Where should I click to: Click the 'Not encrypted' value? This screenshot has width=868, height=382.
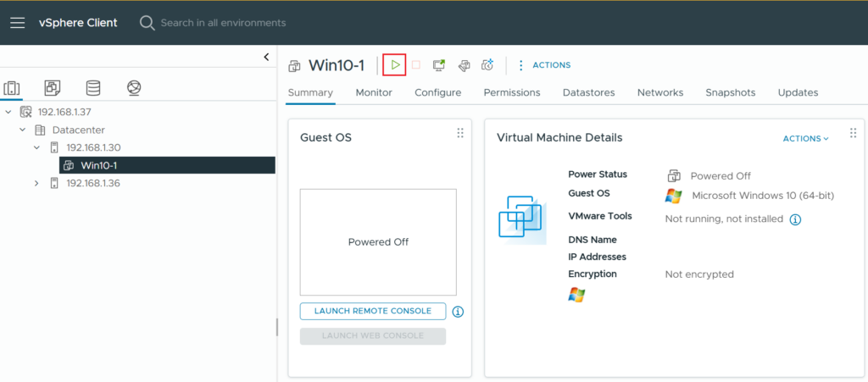pyautogui.click(x=699, y=274)
